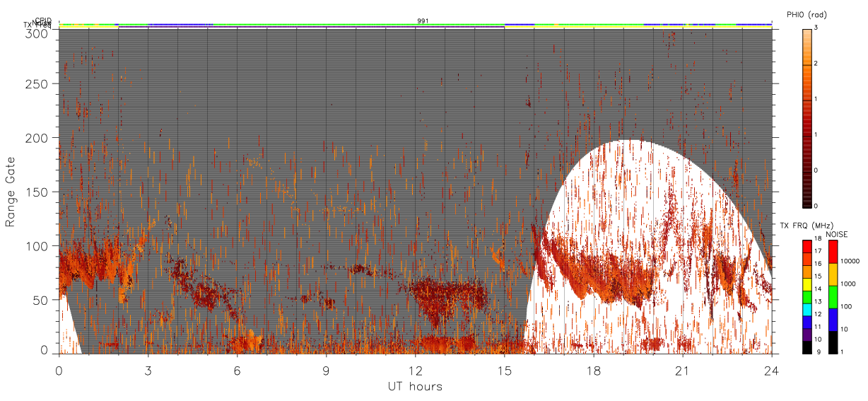Image resolution: width=868 pixels, height=401 pixels.
Task: Click y-axis tick label '50'
Action: (x=41, y=300)
